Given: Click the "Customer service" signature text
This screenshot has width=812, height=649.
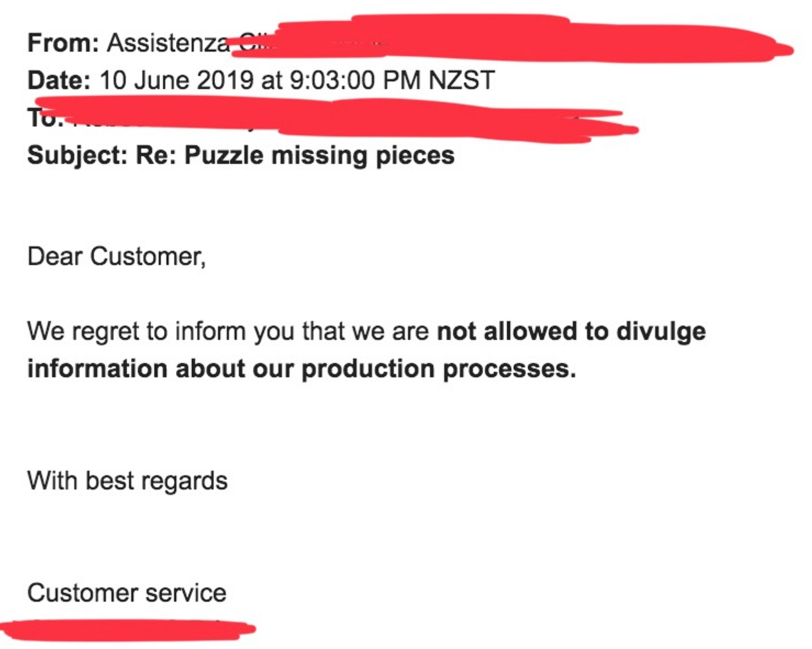Looking at the screenshot, I should click(127, 593).
